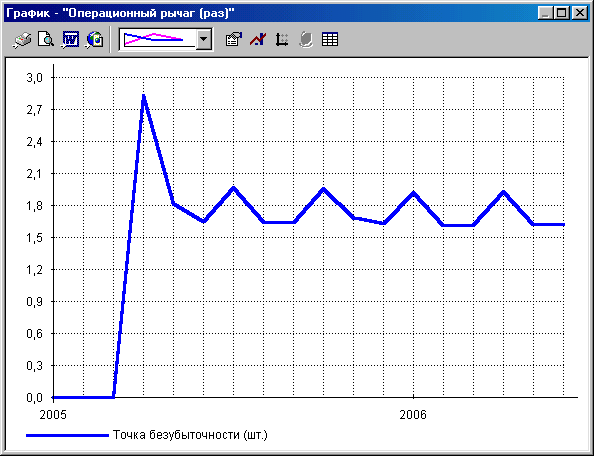
Task: Click the 2,7 y-axis value
Action: click(x=34, y=110)
